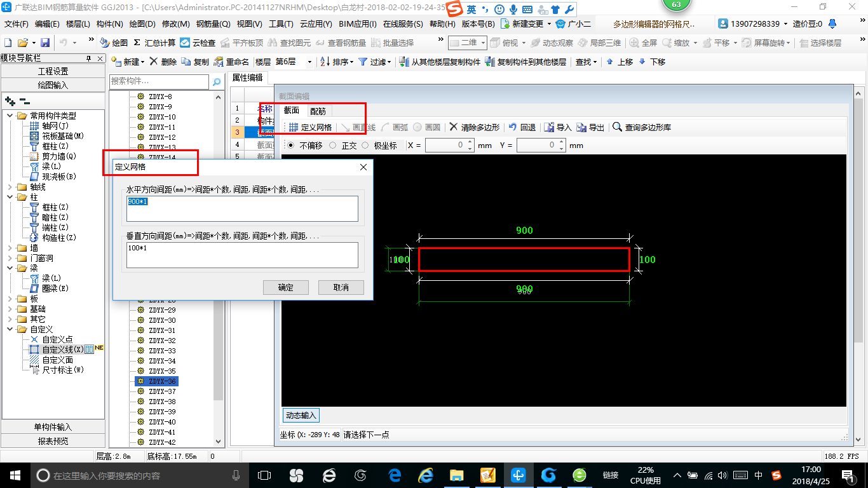
Task: Click the horizontal spacing input field
Action: [x=242, y=208]
